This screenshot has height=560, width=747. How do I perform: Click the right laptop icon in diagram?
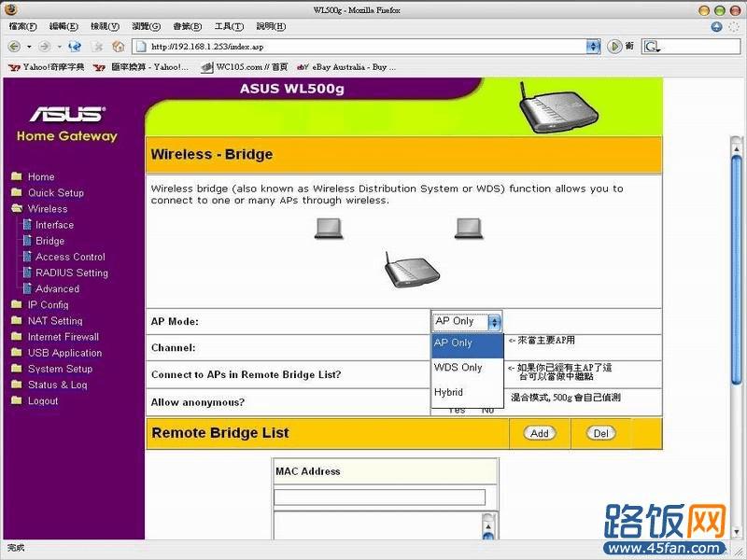[469, 229]
